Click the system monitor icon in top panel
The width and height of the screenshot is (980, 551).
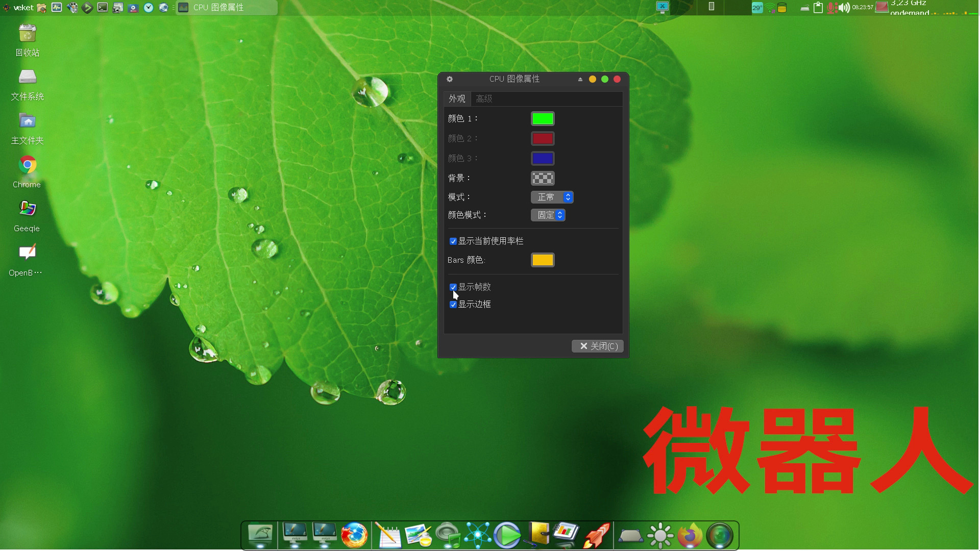point(57,7)
